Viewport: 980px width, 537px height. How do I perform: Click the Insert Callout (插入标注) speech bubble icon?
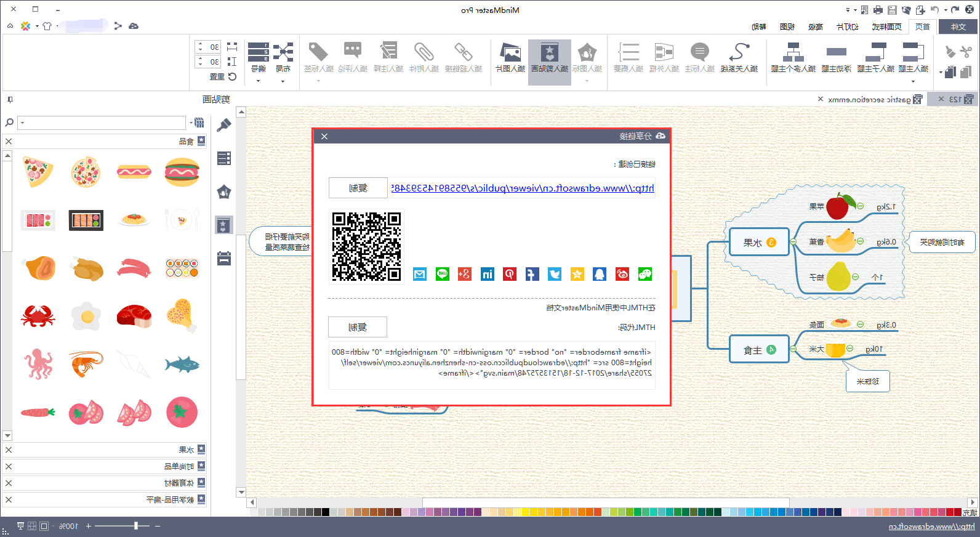pyautogui.click(x=700, y=52)
